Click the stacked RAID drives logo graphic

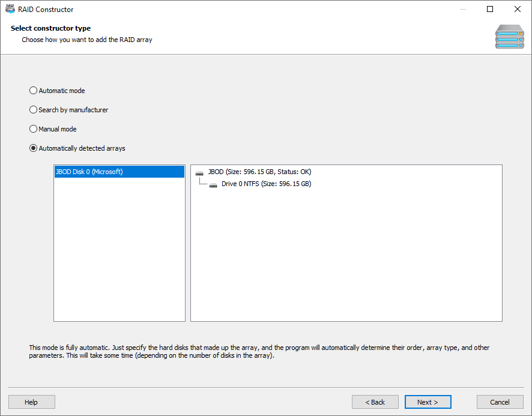tap(509, 37)
